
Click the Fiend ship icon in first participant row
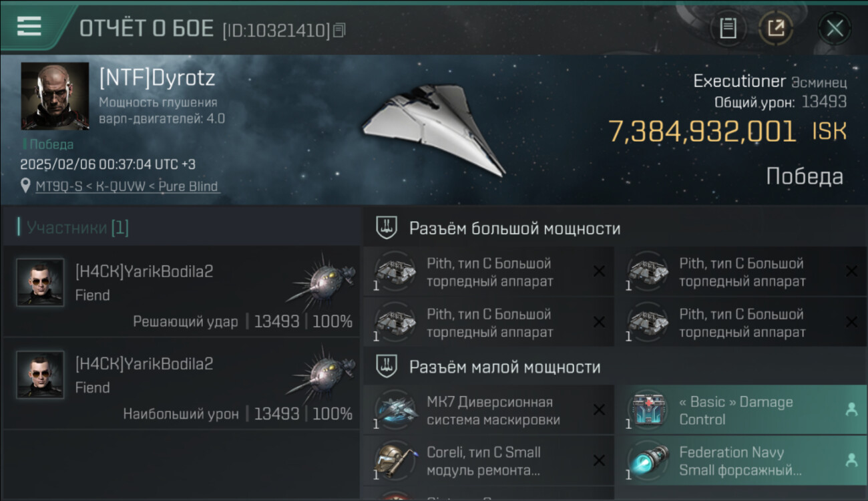(x=321, y=279)
